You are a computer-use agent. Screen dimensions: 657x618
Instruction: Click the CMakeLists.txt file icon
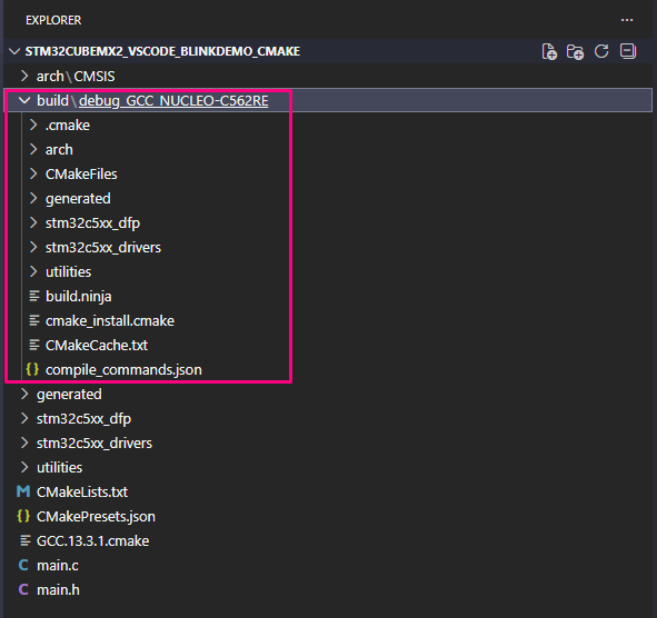tap(24, 492)
